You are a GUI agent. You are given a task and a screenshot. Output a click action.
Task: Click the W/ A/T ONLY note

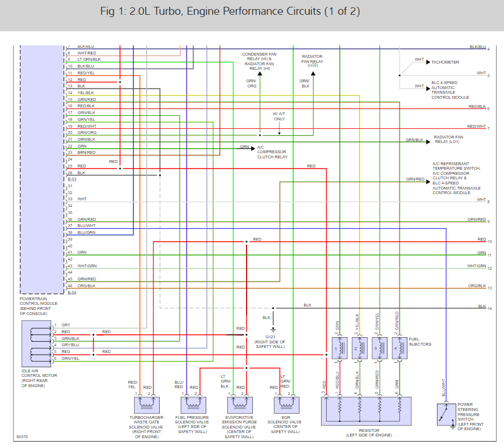[279, 116]
